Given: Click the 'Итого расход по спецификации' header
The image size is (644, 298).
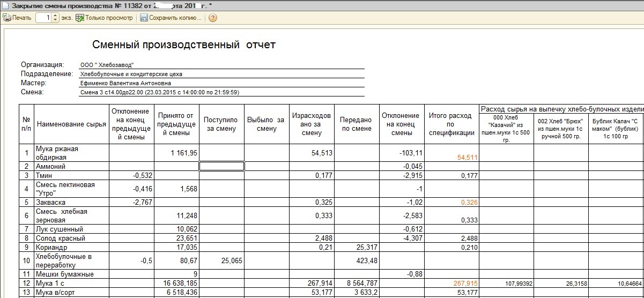Looking at the screenshot, I should 451,125.
